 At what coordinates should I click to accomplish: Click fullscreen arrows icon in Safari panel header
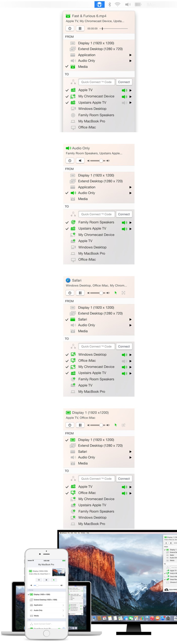[123, 293]
